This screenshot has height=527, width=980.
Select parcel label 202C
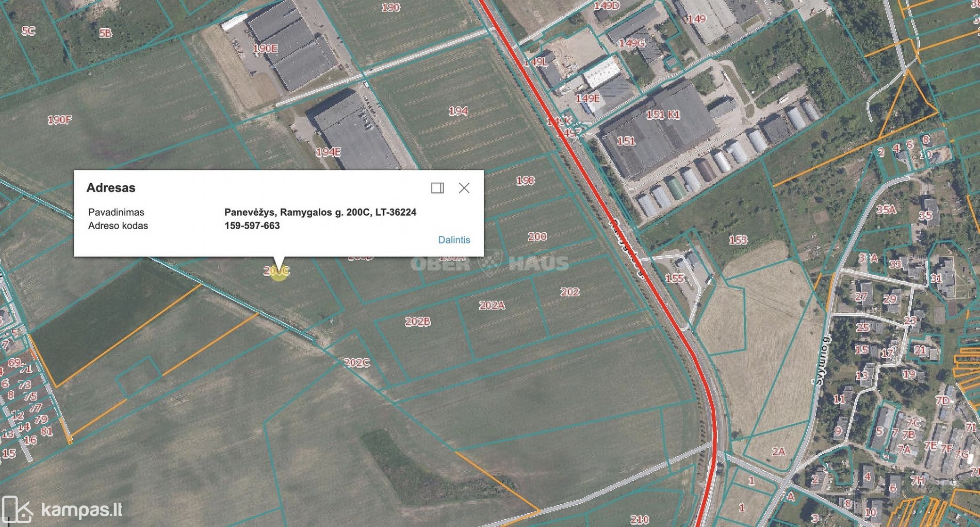[x=356, y=362]
